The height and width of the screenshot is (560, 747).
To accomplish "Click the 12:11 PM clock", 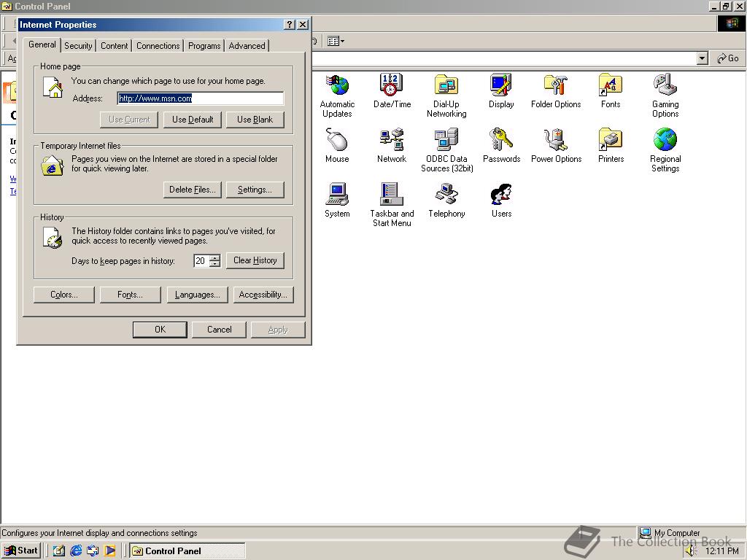I will (721, 551).
